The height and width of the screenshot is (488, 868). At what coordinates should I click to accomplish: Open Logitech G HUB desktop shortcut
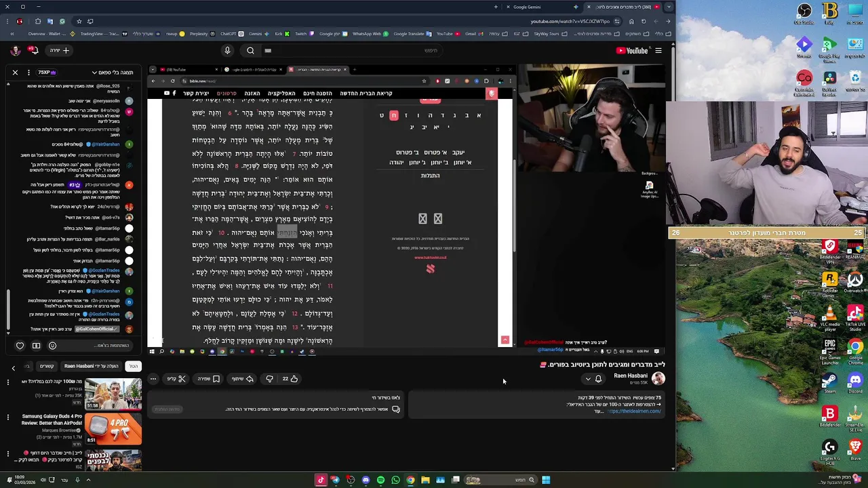tap(830, 452)
